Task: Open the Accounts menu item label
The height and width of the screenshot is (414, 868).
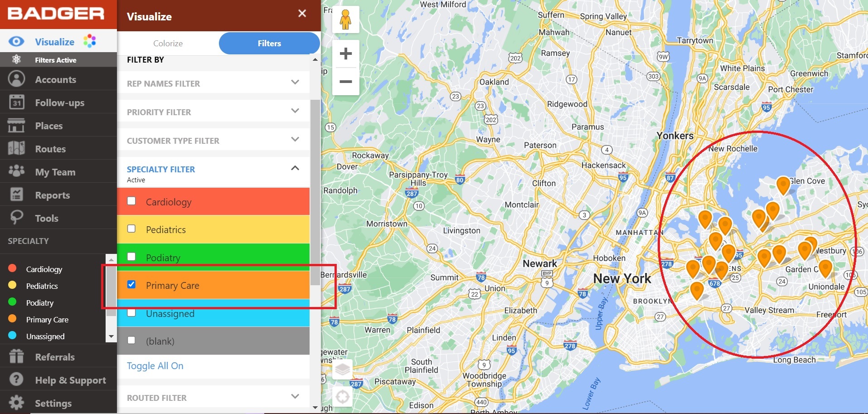Action: coord(56,80)
